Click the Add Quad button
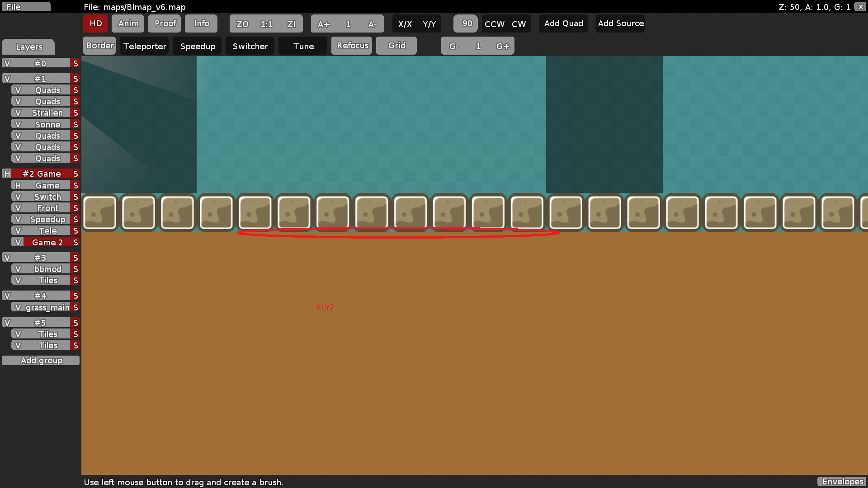868x488 pixels. pos(563,23)
